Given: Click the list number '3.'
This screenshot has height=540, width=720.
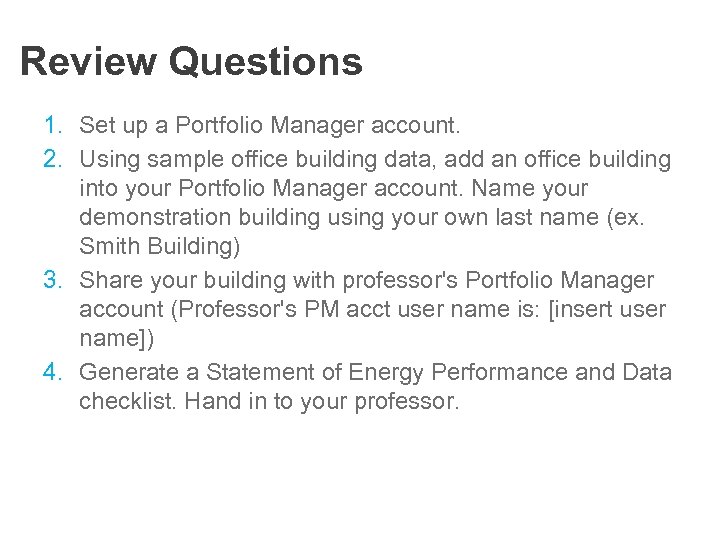Looking at the screenshot, I should coord(54,280).
